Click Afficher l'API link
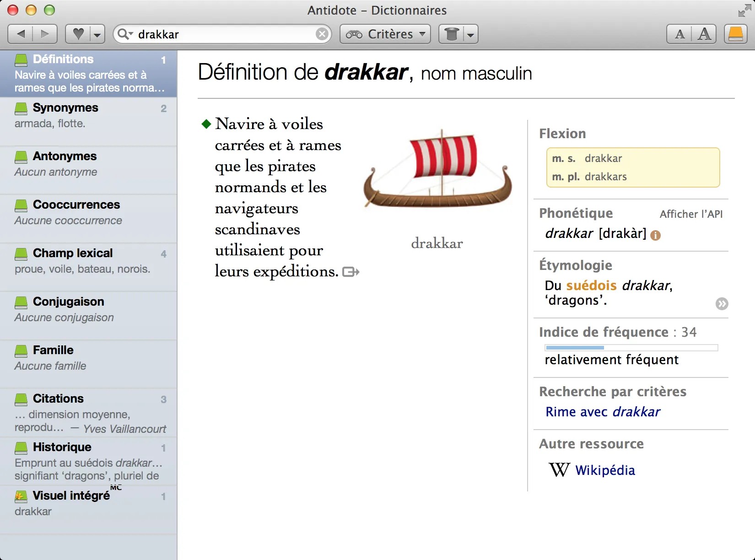 [x=691, y=214]
